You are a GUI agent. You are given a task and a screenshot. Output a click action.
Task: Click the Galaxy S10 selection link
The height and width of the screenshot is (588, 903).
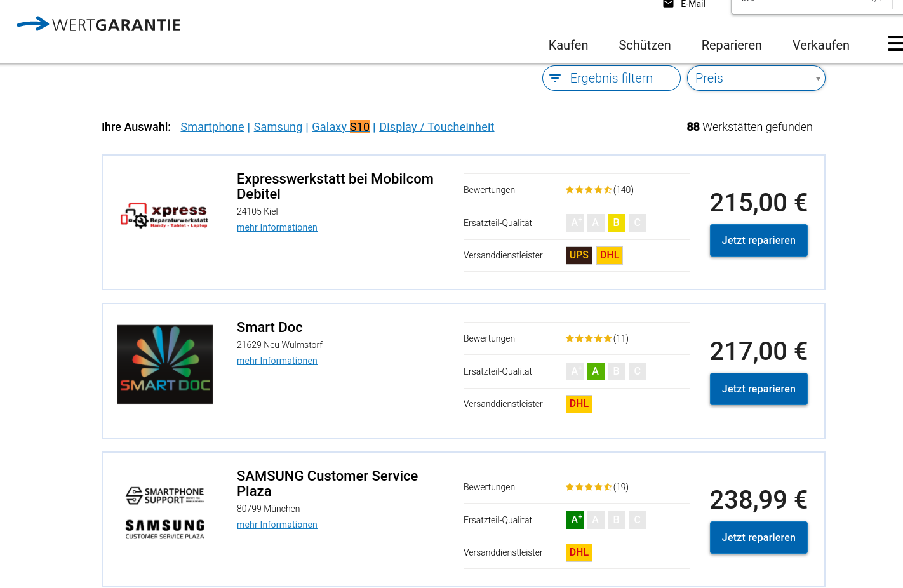[x=340, y=127]
